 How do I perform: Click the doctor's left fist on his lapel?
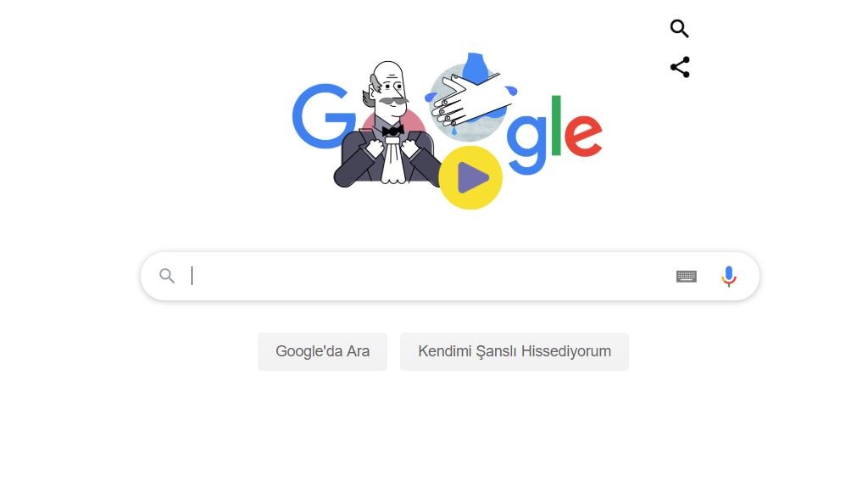coord(409,148)
